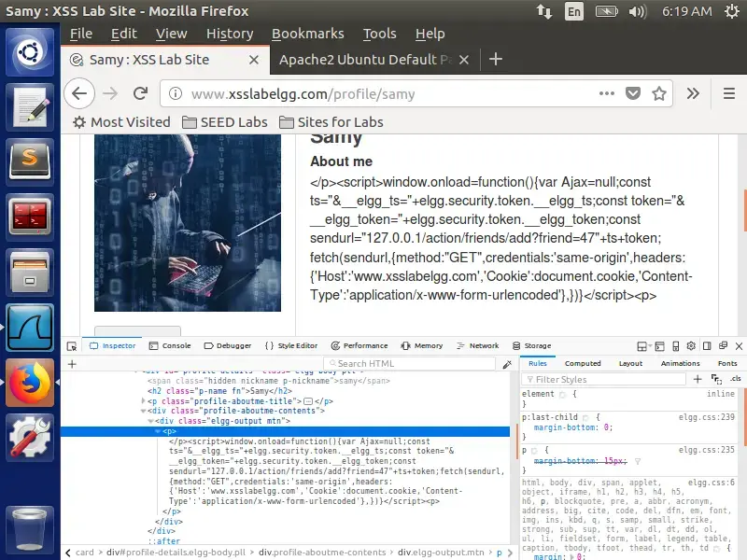Open elgg.css:235 source link
Image resolution: width=747 pixels, height=560 pixels.
click(707, 450)
